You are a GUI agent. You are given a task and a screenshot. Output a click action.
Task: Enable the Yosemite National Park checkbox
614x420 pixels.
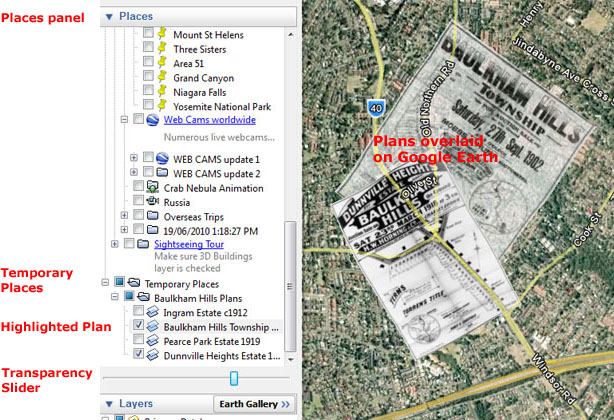148,105
